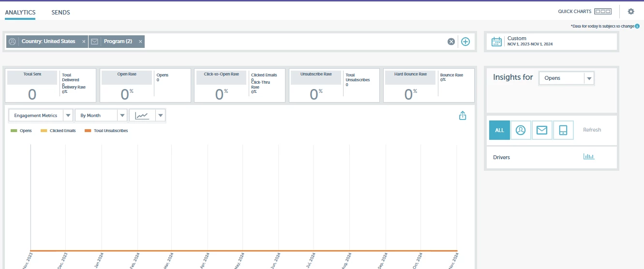
Task: Open settings gear icon
Action: click(x=631, y=11)
